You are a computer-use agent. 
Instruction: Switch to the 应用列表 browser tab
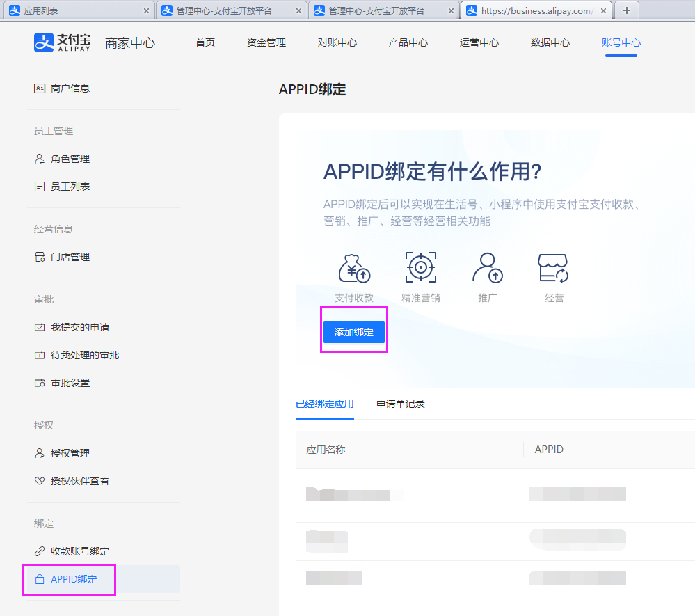click(x=79, y=10)
